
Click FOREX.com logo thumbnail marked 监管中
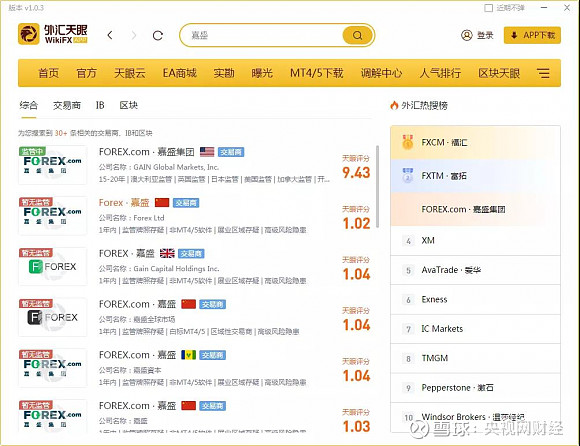[53, 165]
